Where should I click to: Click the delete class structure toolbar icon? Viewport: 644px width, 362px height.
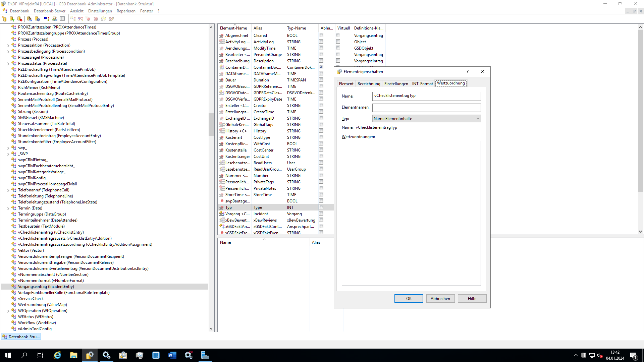tap(80, 19)
